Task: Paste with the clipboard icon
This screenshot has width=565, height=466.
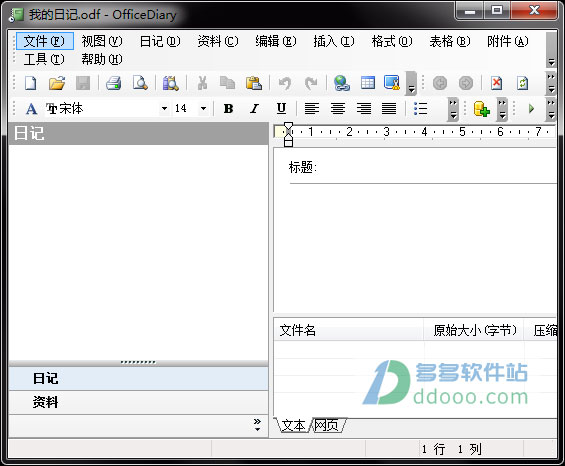Action: tap(254, 83)
